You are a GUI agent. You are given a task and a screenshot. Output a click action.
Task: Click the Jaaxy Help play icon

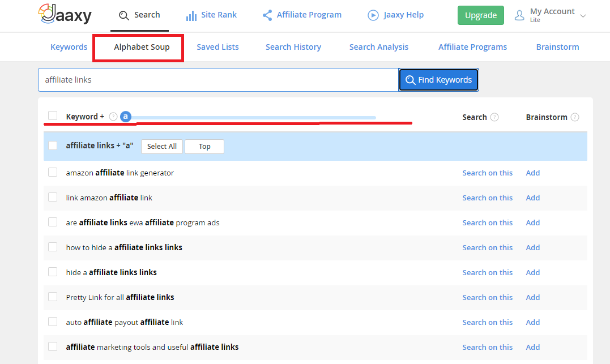pyautogui.click(x=373, y=15)
